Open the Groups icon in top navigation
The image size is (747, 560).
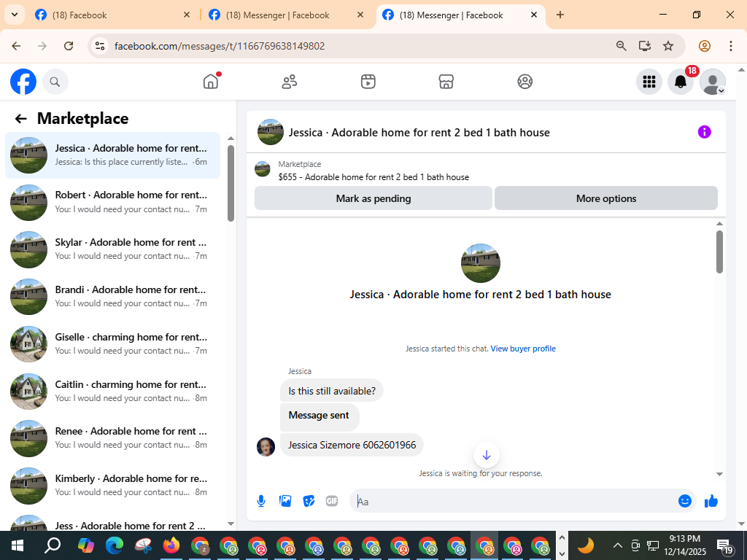pyautogui.click(x=525, y=82)
